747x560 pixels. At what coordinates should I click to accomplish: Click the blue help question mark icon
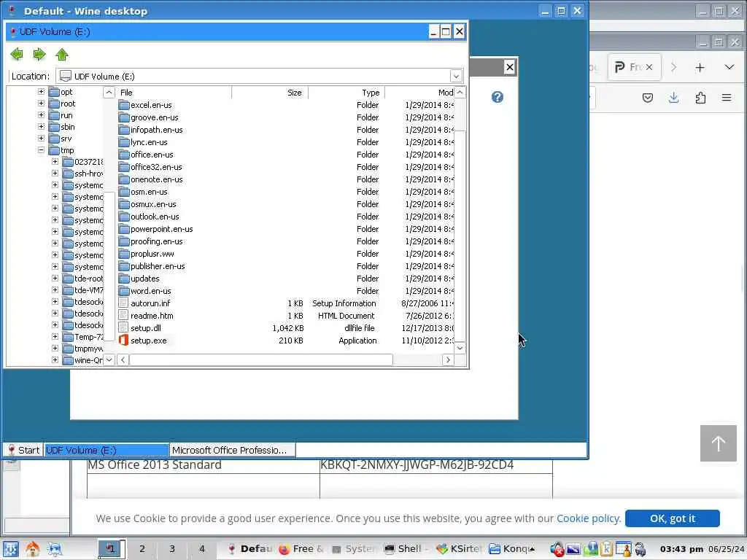coord(498,97)
